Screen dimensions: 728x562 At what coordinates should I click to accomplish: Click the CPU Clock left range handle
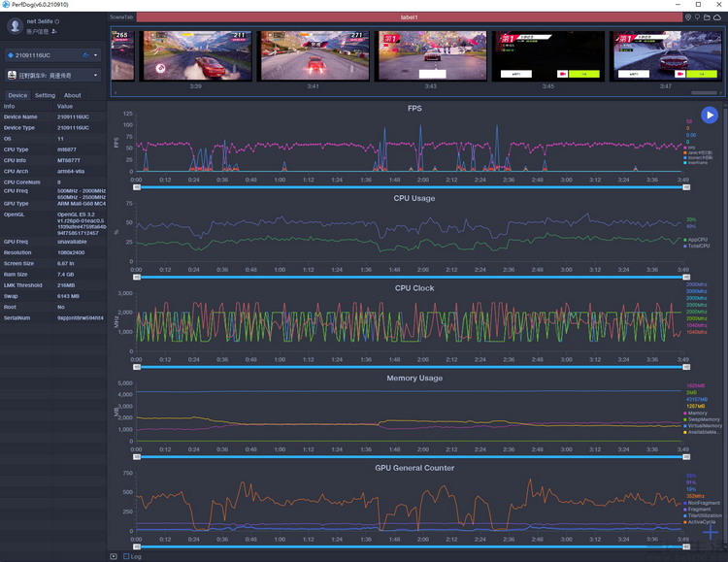(137, 367)
